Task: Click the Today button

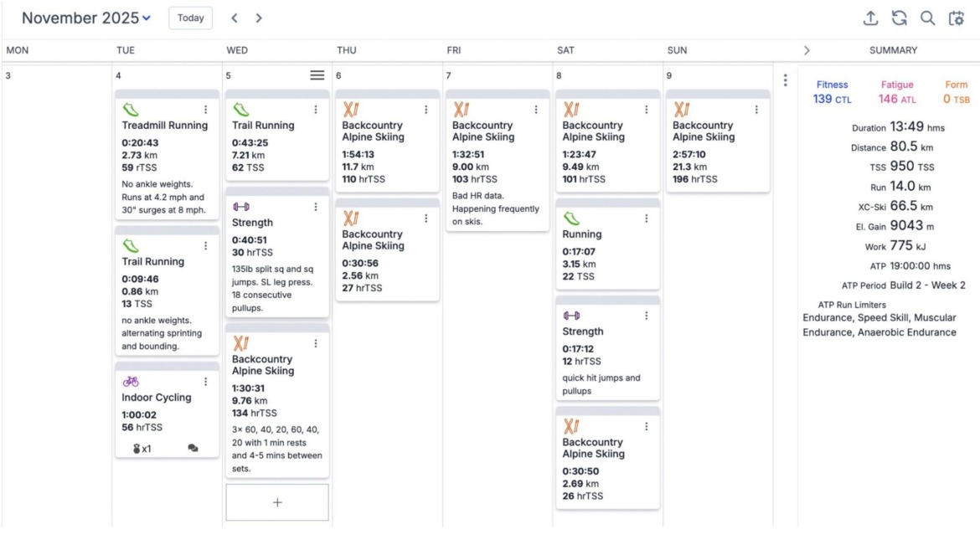Action: click(x=190, y=18)
